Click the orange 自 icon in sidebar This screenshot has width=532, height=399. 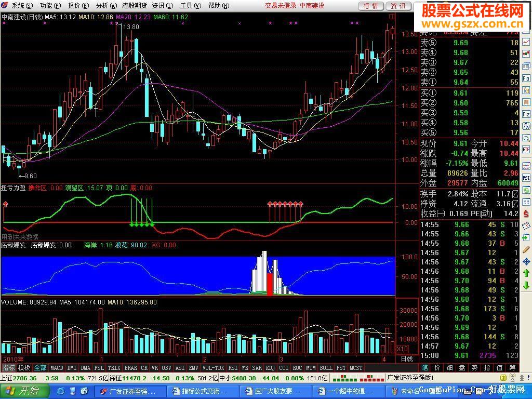tap(526, 102)
